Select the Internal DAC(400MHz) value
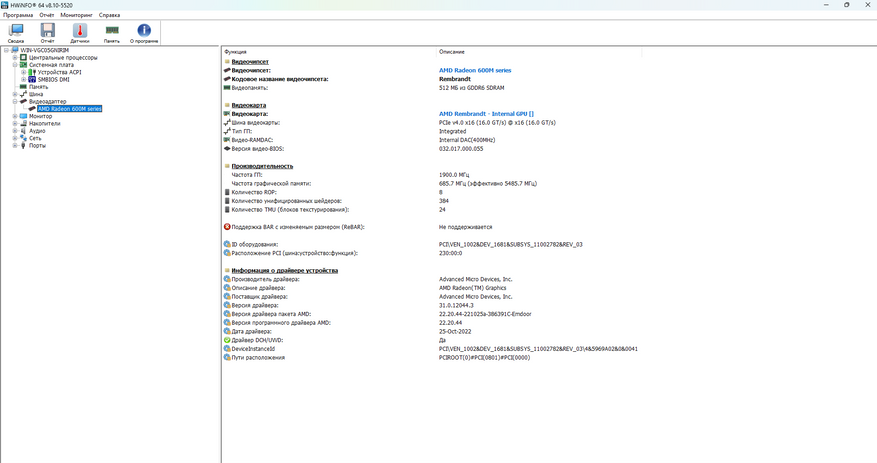 tap(467, 140)
